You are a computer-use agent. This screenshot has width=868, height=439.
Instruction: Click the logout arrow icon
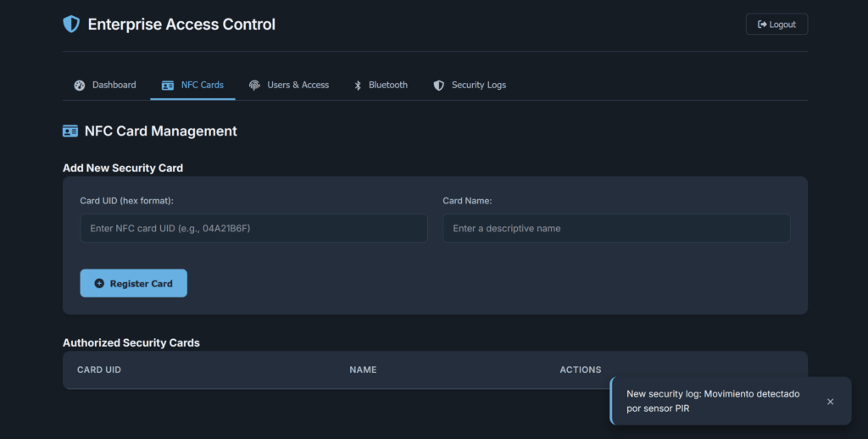coord(762,25)
